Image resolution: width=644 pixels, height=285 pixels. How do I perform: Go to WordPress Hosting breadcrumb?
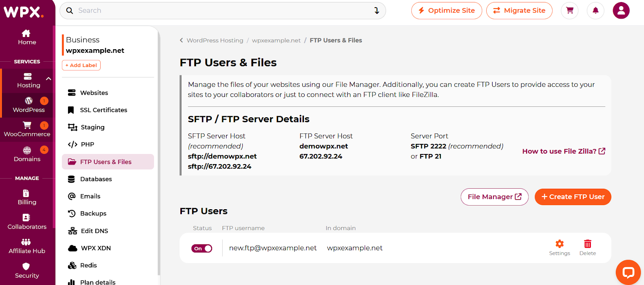pos(215,40)
